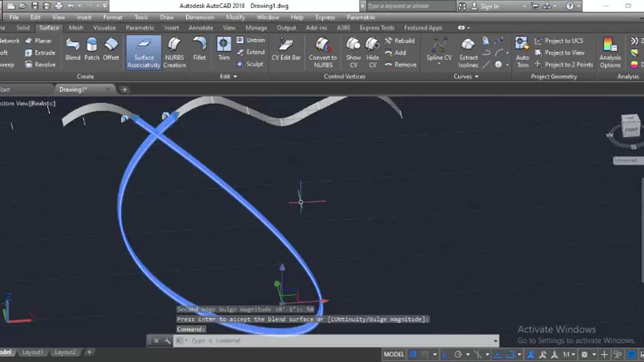Click the Sculpt surface tool
The height and width of the screenshot is (362, 644).
pos(250,64)
